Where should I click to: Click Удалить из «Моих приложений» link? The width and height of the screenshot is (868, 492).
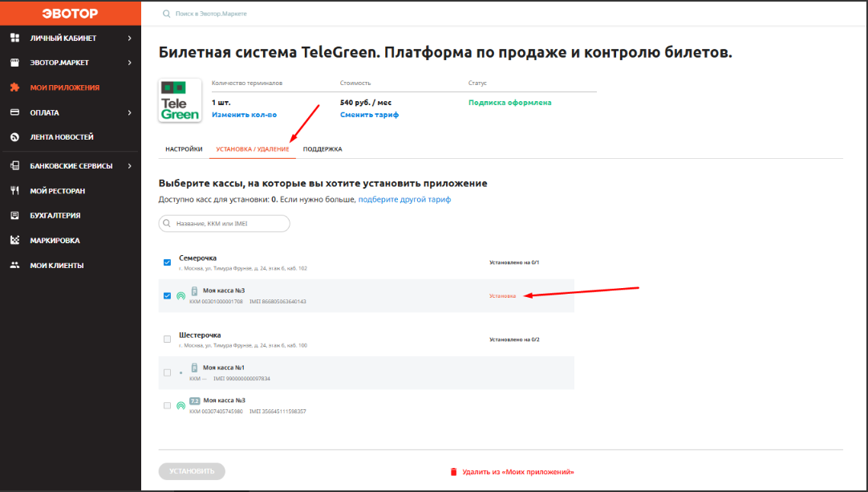coord(518,472)
